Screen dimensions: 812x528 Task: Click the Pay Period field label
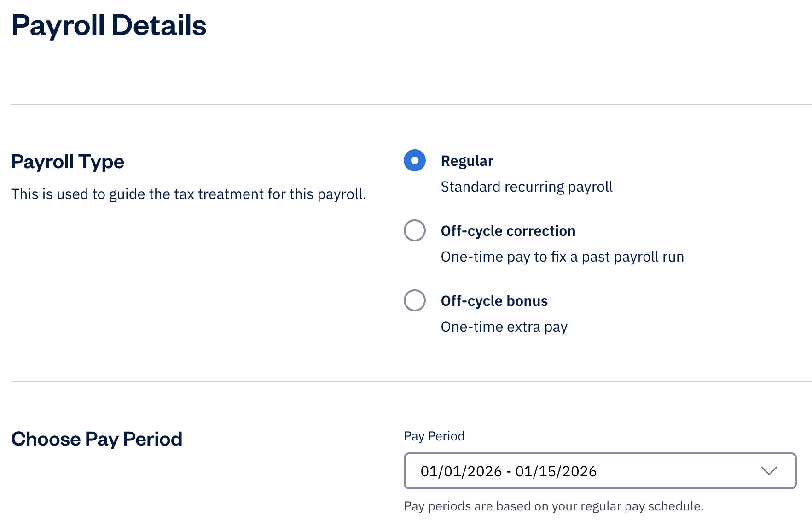[434, 436]
